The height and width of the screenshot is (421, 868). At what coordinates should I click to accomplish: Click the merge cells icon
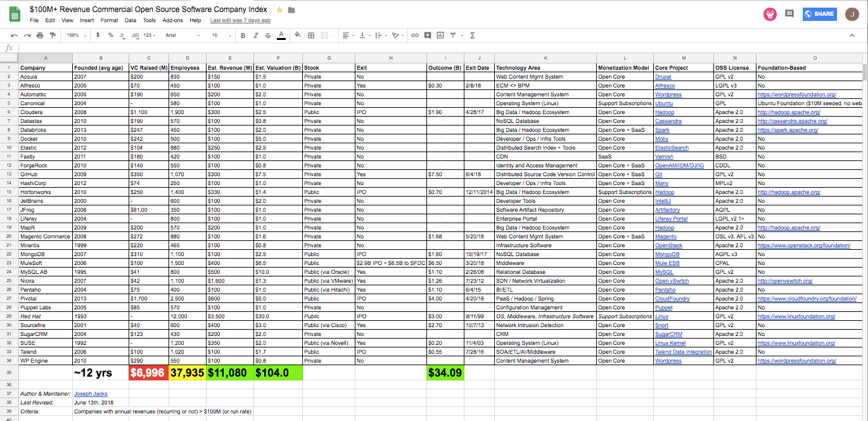point(326,36)
